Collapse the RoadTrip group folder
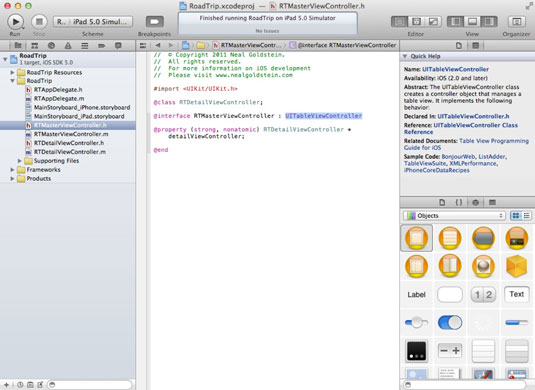Screen dimensions: 535x390 coord(12,81)
